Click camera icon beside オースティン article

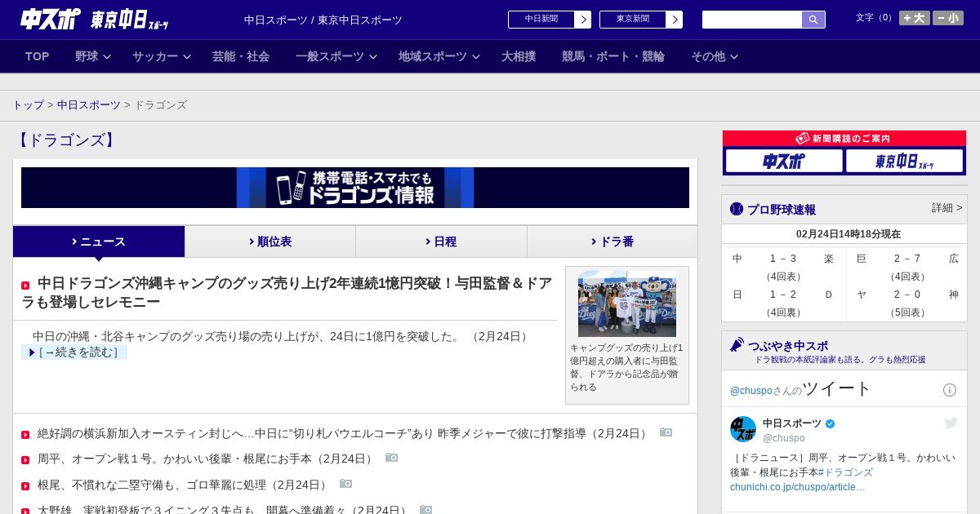tap(666, 432)
